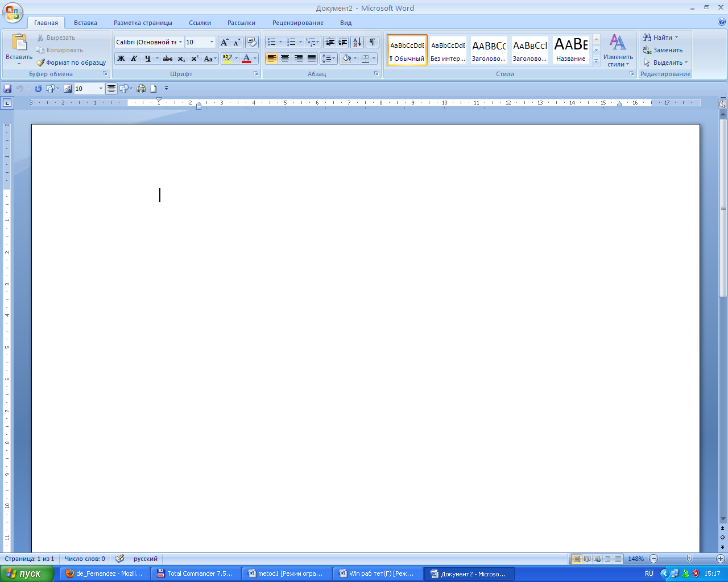Click the Windows Start (пуск) button
728x582 pixels.
27,573
